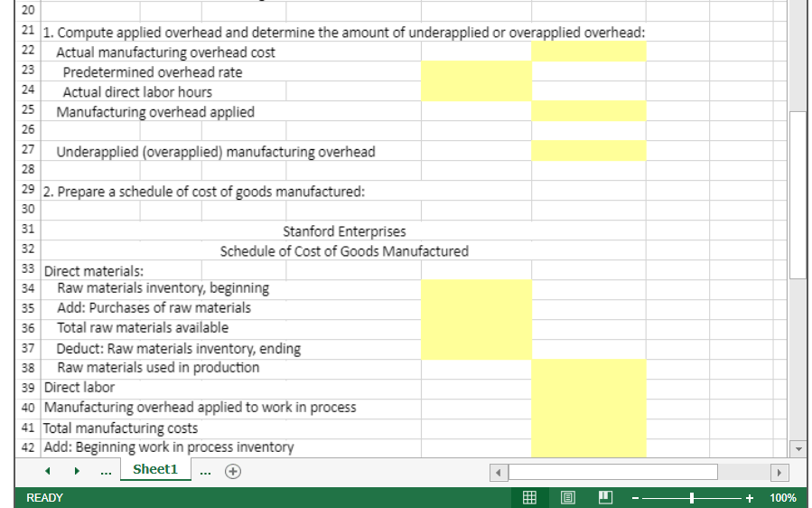Select yellow cell for Predetermined overhead rate
Screen dimensions: 812x508
476,71
